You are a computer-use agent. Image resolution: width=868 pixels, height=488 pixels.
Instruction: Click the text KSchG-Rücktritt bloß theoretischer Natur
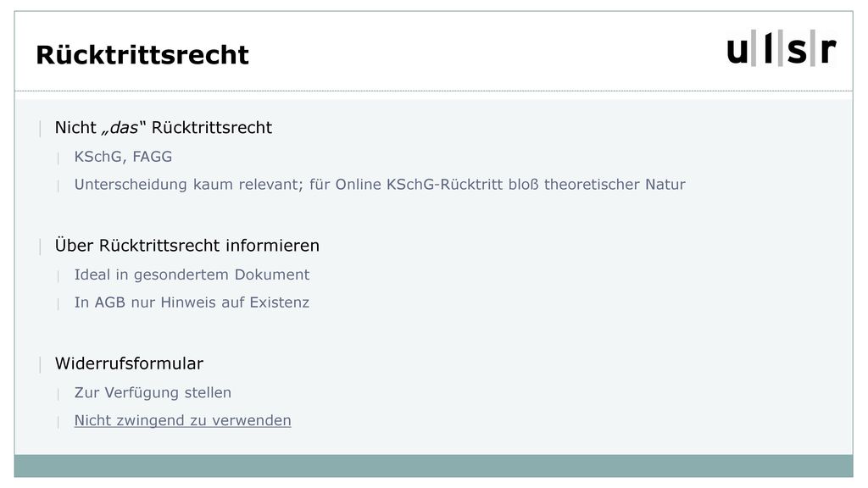click(536, 184)
